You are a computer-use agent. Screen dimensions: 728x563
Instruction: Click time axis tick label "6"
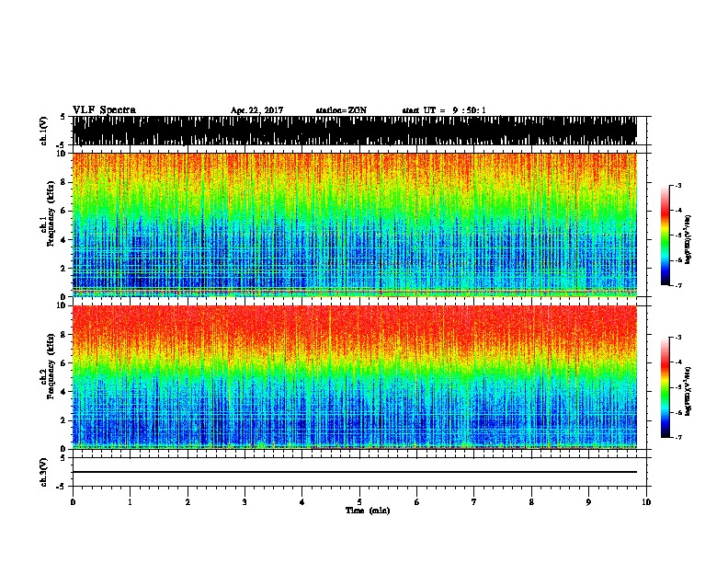point(417,502)
